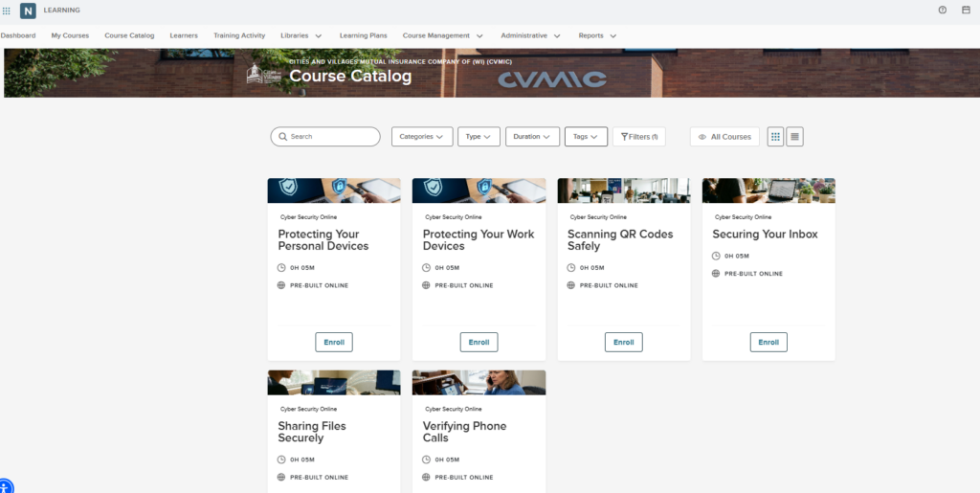Viewport: 980px width, 493px height.
Task: Click Scanning QR Codes Safely thumbnail image
Action: [x=624, y=190]
